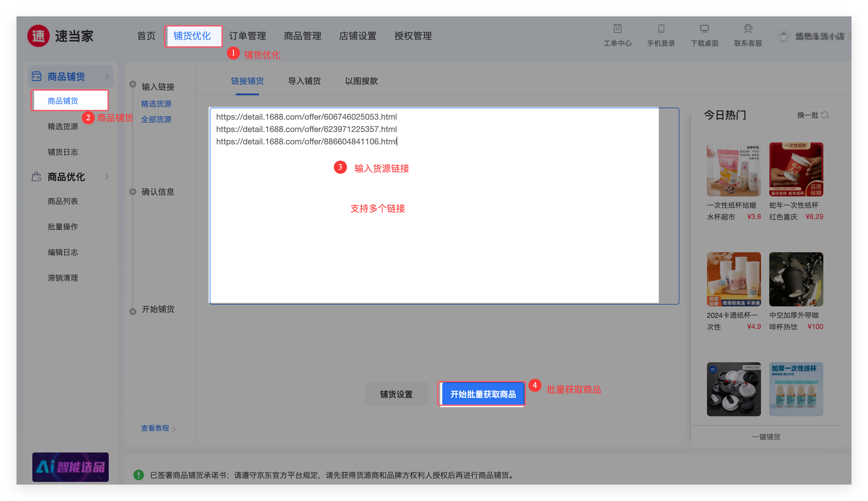Collapse the 商品铺货 sidebar section chevron
This screenshot has width=868, height=501.
tap(107, 76)
